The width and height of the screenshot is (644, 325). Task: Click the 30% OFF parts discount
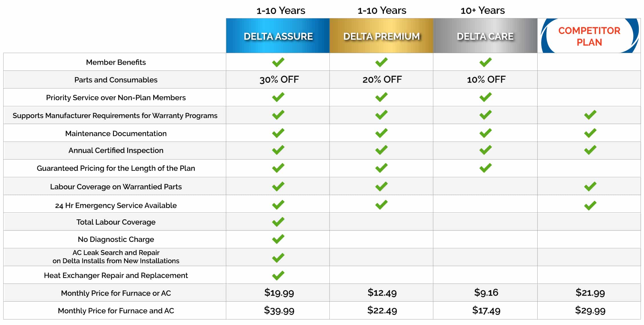click(x=279, y=79)
